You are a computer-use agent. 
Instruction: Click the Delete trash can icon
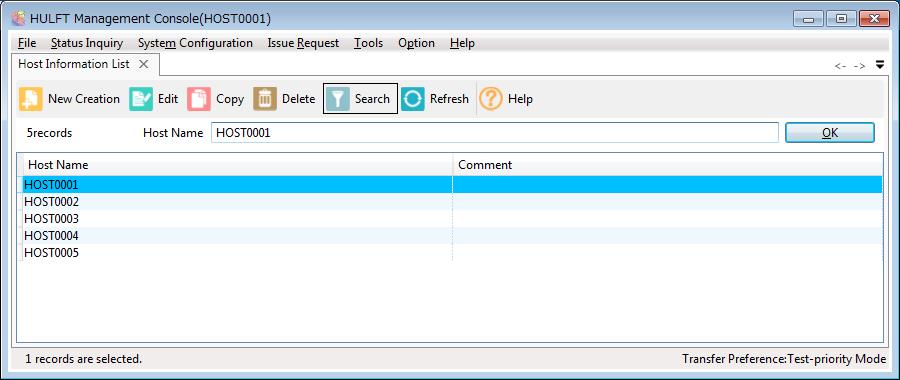[265, 99]
